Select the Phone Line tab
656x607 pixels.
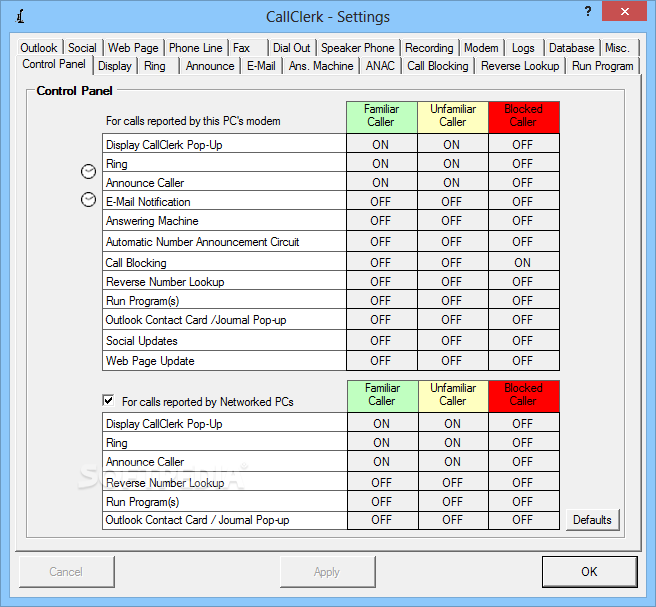click(196, 48)
